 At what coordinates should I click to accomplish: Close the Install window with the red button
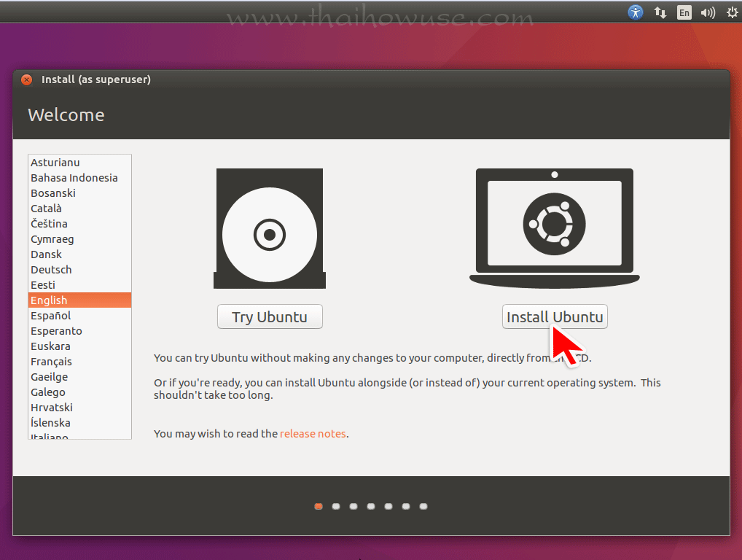tap(27, 79)
